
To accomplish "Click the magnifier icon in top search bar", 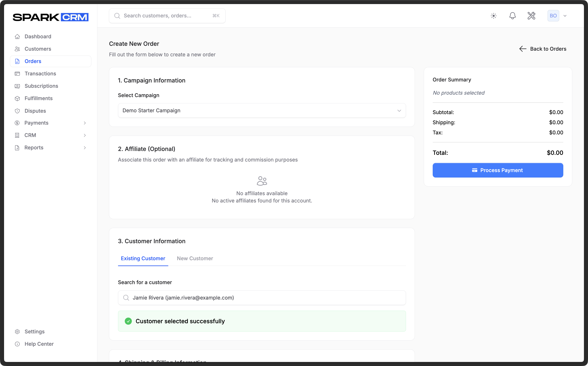I will coord(117,16).
